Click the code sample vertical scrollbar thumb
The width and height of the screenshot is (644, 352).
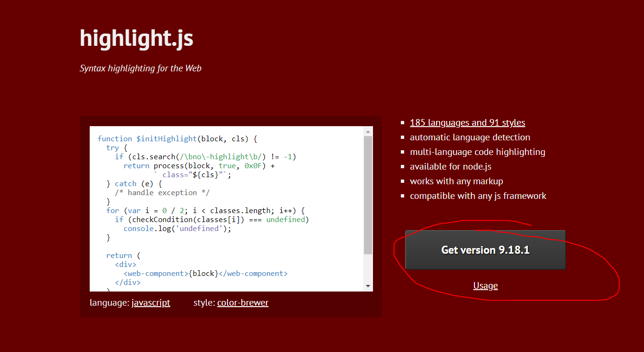[x=368, y=195]
